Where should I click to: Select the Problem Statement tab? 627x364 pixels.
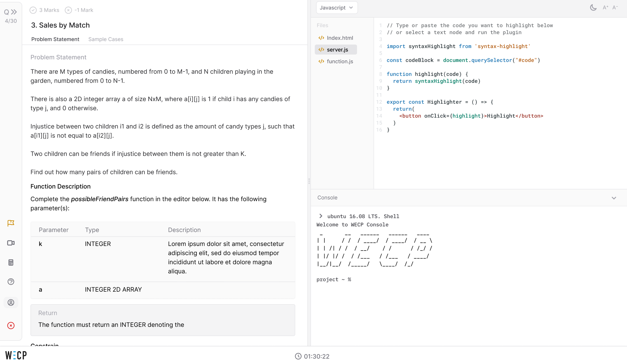pos(55,39)
